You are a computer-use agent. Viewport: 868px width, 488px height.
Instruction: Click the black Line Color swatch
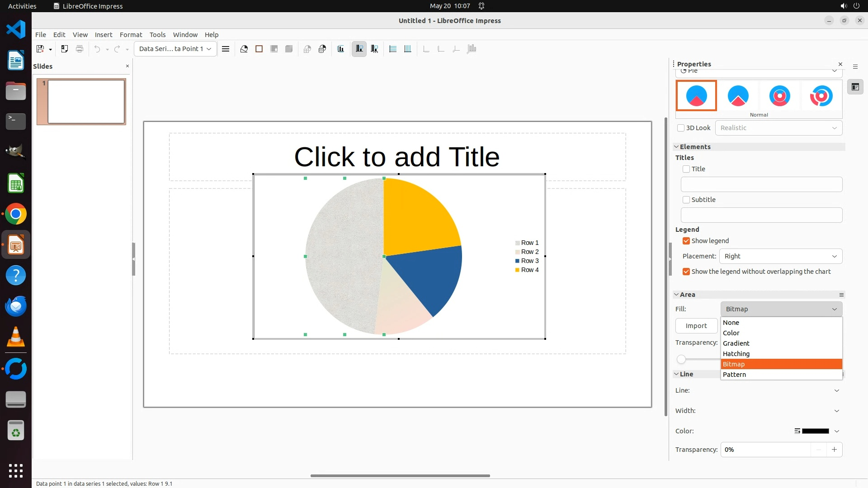(815, 431)
